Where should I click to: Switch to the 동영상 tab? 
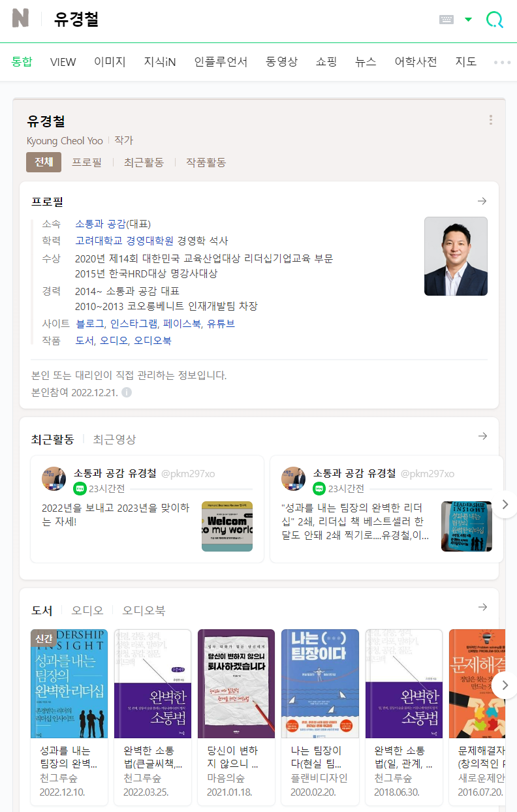[x=281, y=62]
